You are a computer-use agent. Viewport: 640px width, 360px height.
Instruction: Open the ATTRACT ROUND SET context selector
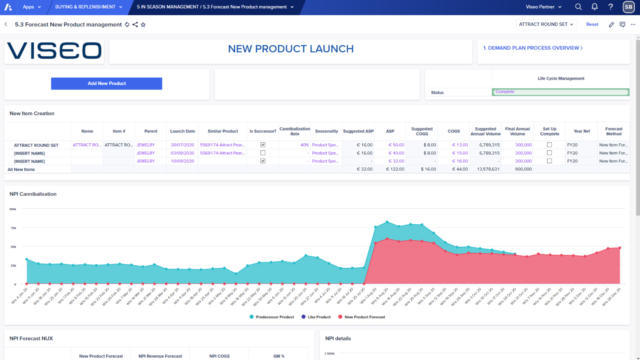pos(546,24)
